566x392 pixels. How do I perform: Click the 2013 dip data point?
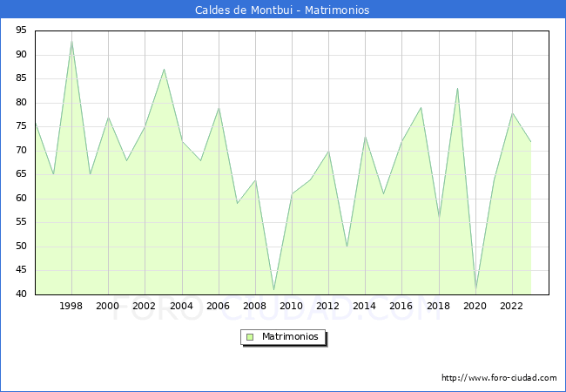347,247
